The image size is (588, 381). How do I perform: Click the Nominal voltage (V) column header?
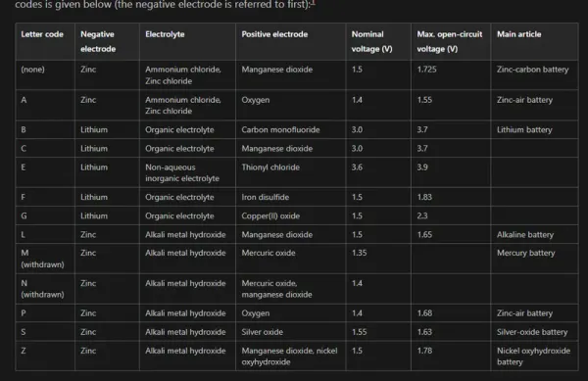click(371, 41)
